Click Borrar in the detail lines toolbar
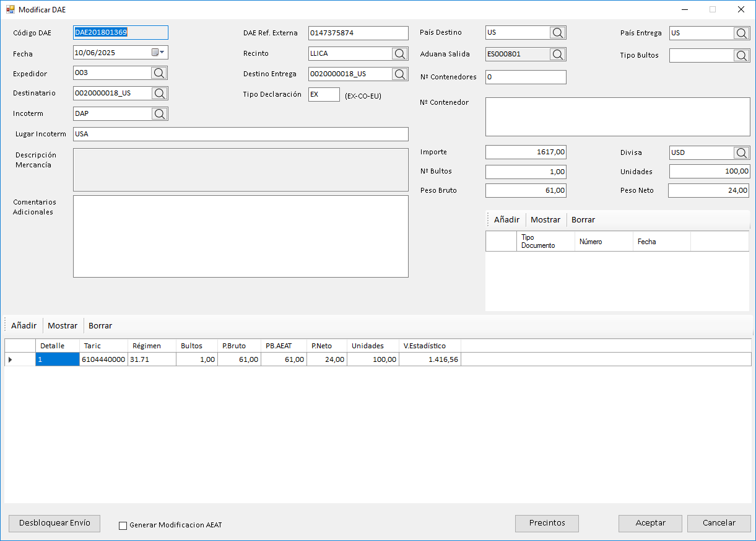This screenshot has height=541, width=756. click(x=100, y=326)
